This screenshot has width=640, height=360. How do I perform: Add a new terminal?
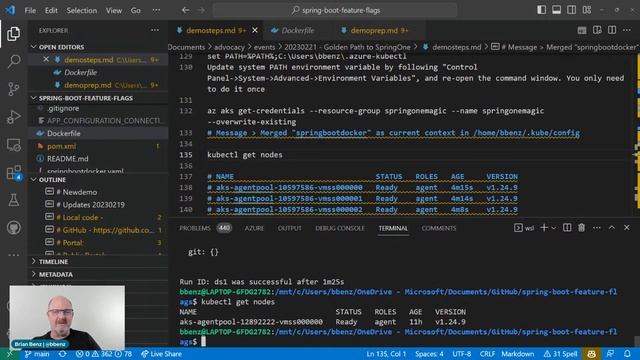coord(544,228)
